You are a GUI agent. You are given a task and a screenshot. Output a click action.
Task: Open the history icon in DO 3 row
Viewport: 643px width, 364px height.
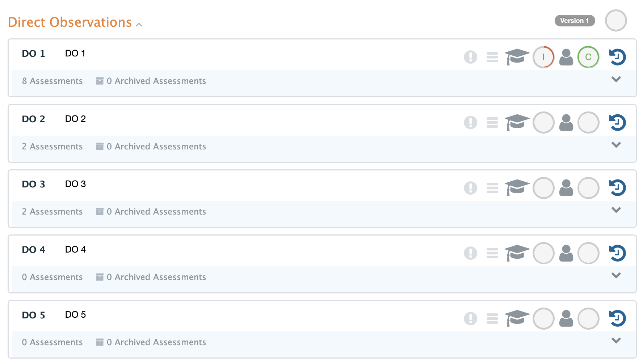coord(617,188)
